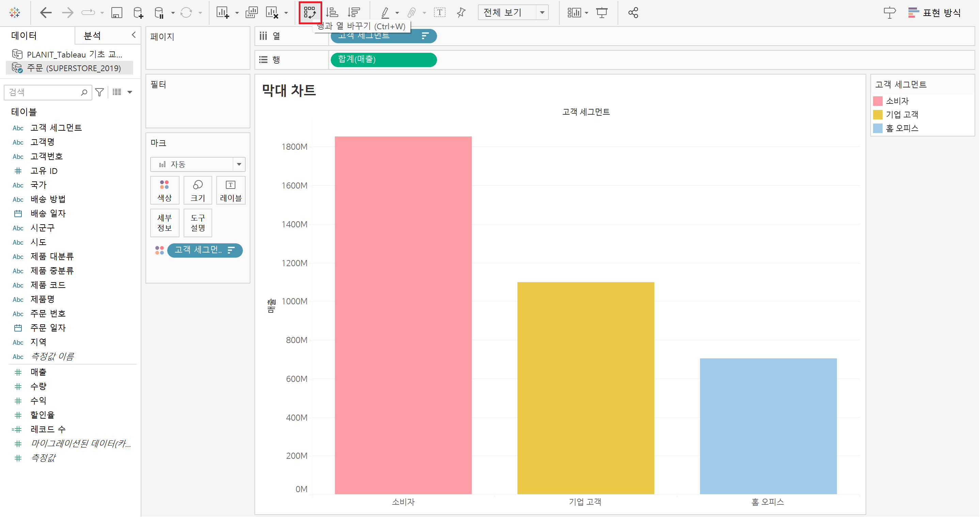Screen dimensions: 980x517
Task: Expand the marks type dropdown set to 자동
Action: (x=198, y=164)
